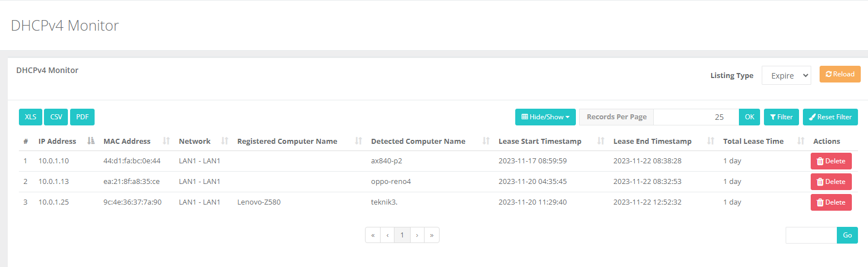Sort by Lease End Timestamp icon
Viewport: 868px width, 267px height.
[711, 142]
